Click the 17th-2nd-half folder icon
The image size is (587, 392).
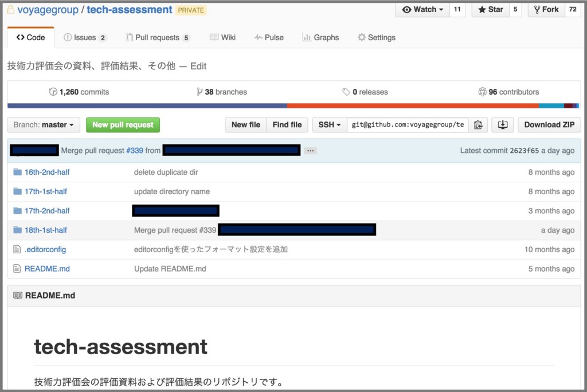17,211
